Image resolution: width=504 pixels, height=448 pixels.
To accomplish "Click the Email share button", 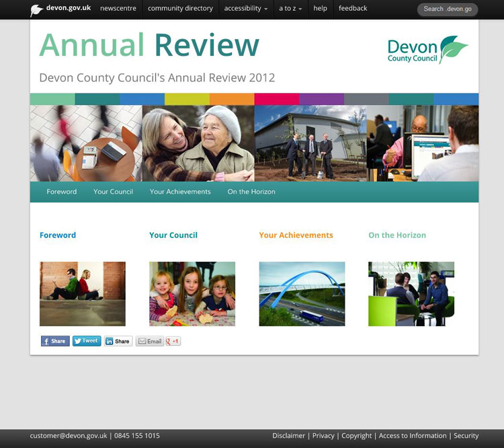I will pyautogui.click(x=150, y=341).
